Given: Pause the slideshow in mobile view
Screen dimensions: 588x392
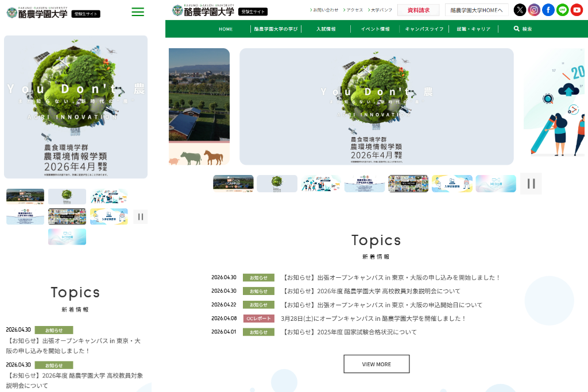Looking at the screenshot, I should [x=141, y=216].
